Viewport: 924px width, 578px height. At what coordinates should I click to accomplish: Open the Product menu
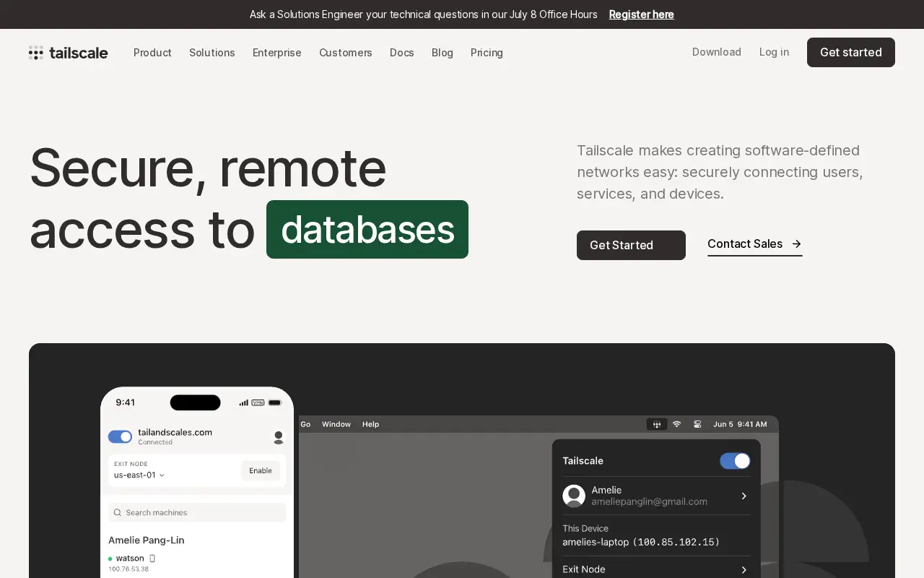[x=152, y=53]
